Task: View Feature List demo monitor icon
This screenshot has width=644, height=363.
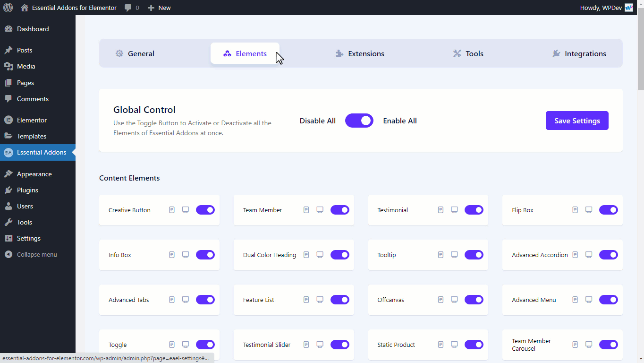Action: coord(320,300)
